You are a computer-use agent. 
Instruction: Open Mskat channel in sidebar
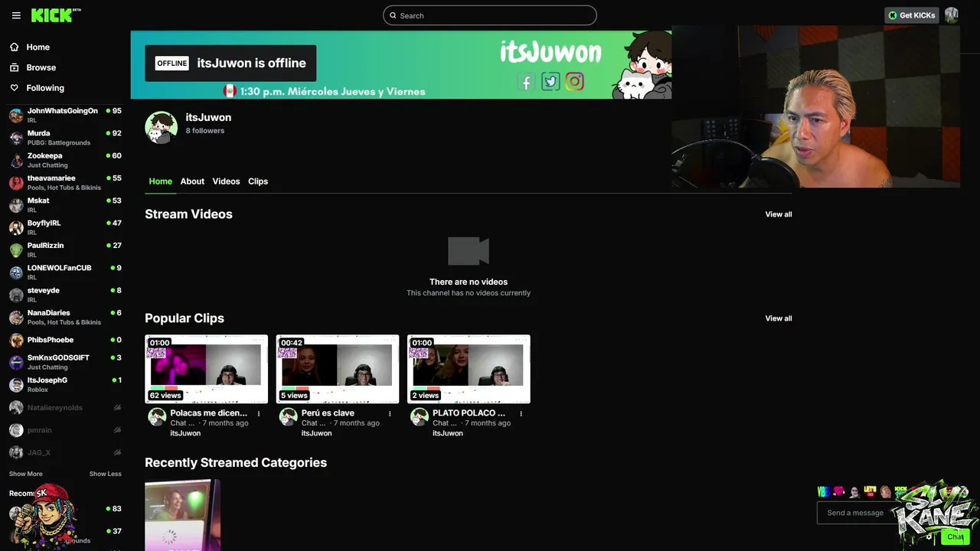coord(65,205)
